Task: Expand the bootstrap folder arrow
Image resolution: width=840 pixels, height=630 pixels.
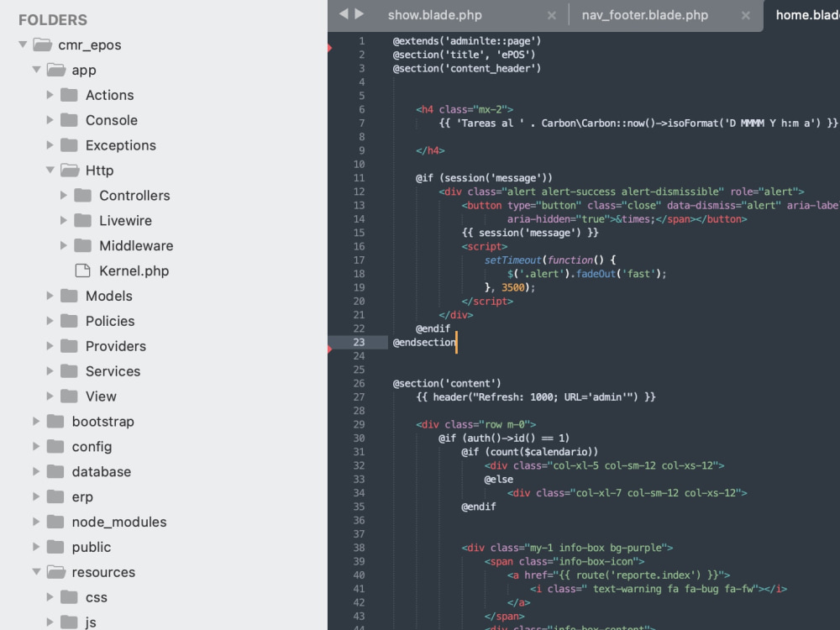Action: 36,421
